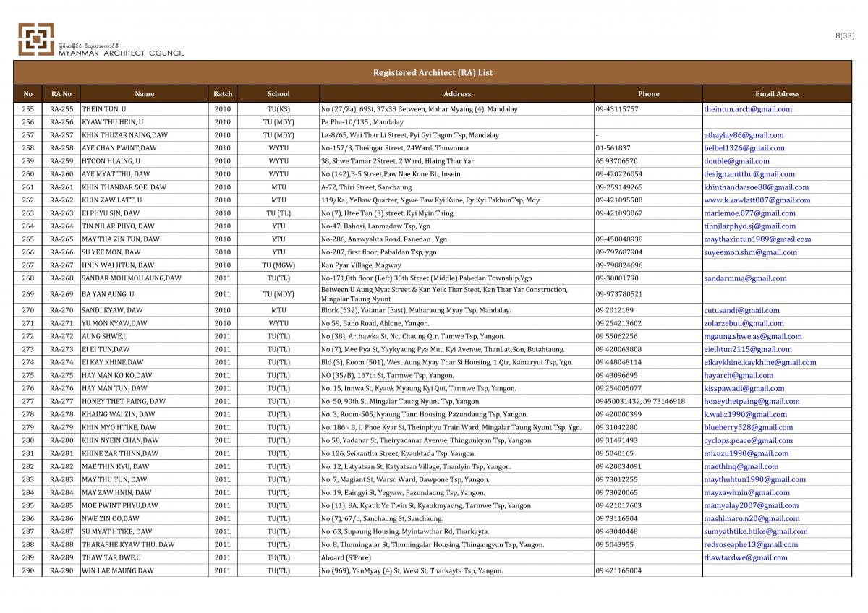Click the 'RA-290' registration number cell
868x613 pixels.
click(x=61, y=570)
